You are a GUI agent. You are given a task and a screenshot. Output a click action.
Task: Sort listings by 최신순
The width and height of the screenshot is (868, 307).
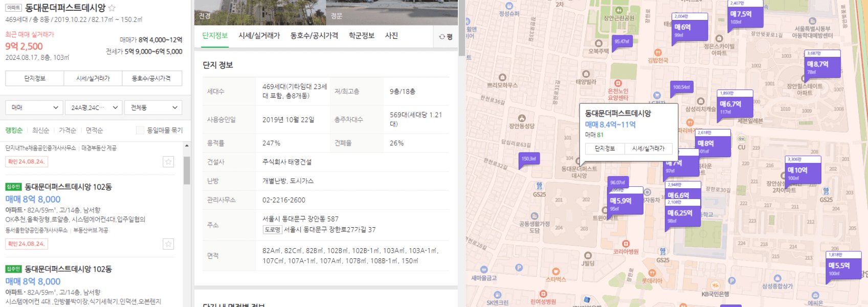41,130
